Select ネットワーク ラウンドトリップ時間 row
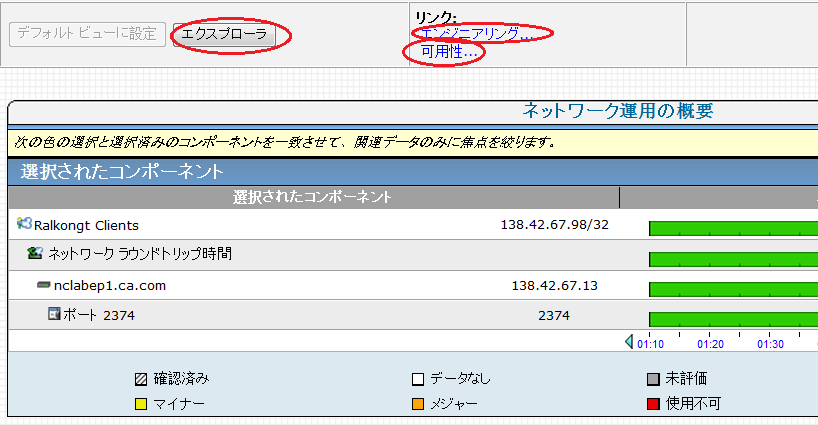The image size is (818, 425). pos(413,255)
